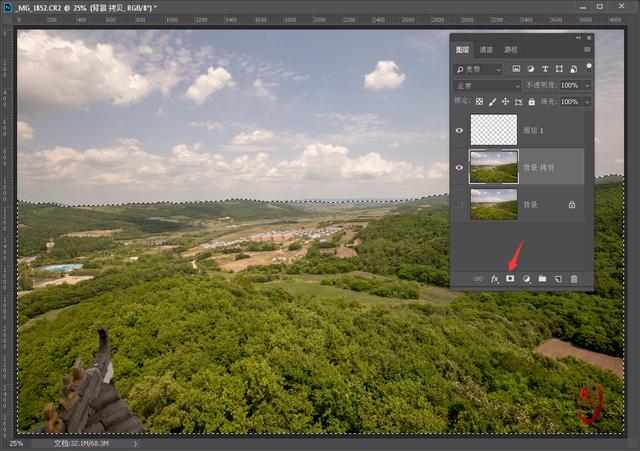Image resolution: width=640 pixels, height=451 pixels.
Task: Create a new layer via panel icon
Action: click(x=558, y=279)
